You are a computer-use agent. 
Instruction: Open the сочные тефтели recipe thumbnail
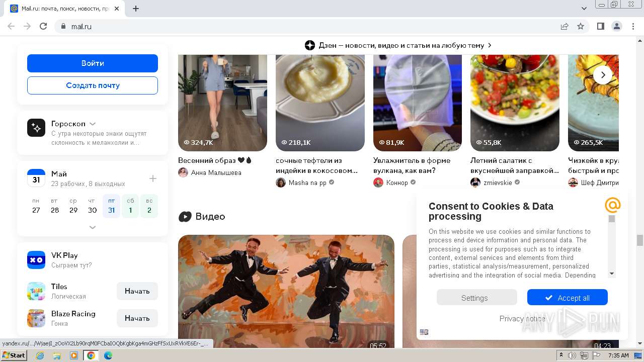[x=320, y=103]
